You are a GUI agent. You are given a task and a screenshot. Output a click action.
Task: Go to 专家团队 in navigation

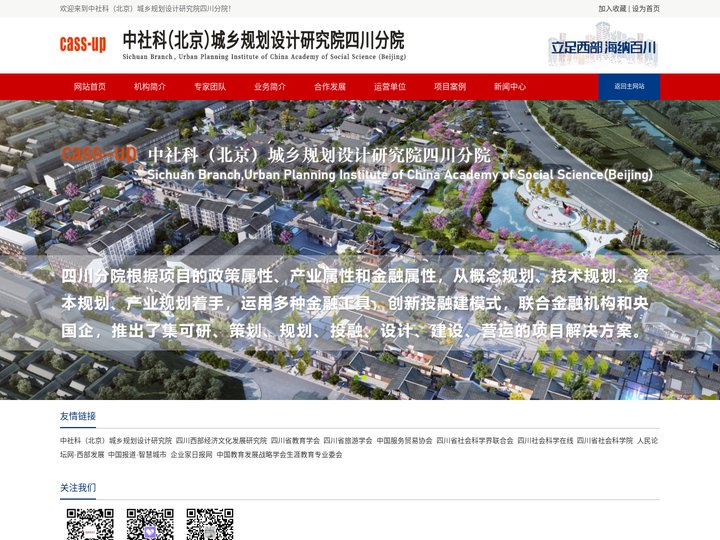pos(210,87)
